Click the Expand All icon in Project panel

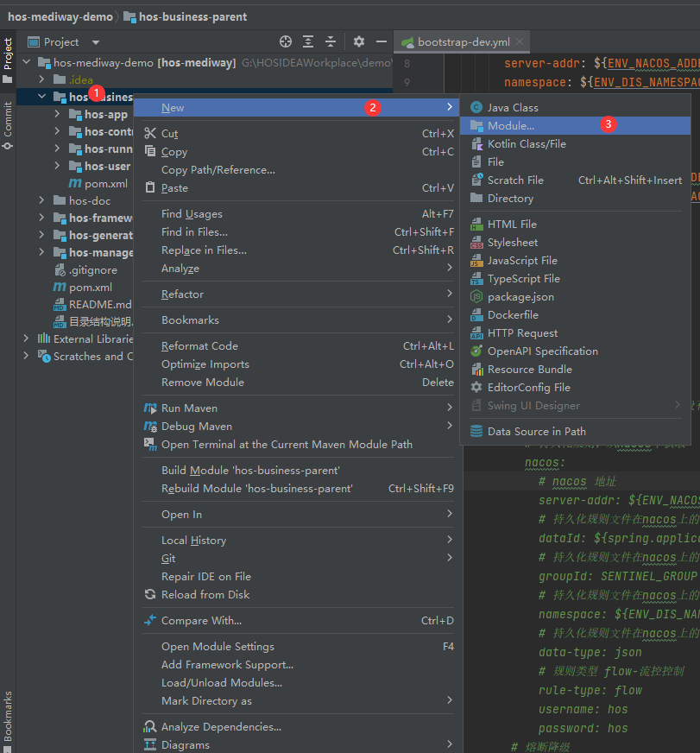(x=308, y=41)
